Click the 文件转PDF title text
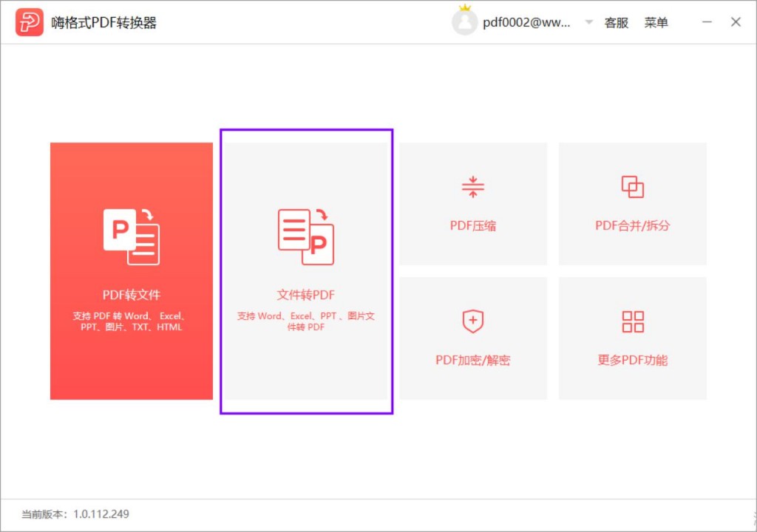 coord(305,295)
